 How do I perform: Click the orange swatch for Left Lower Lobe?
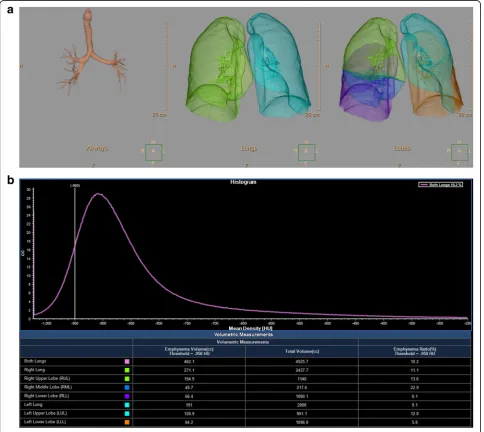127,422
